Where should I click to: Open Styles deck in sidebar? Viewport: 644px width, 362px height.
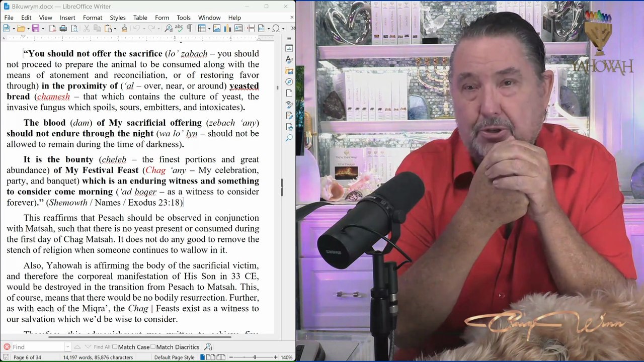[289, 60]
